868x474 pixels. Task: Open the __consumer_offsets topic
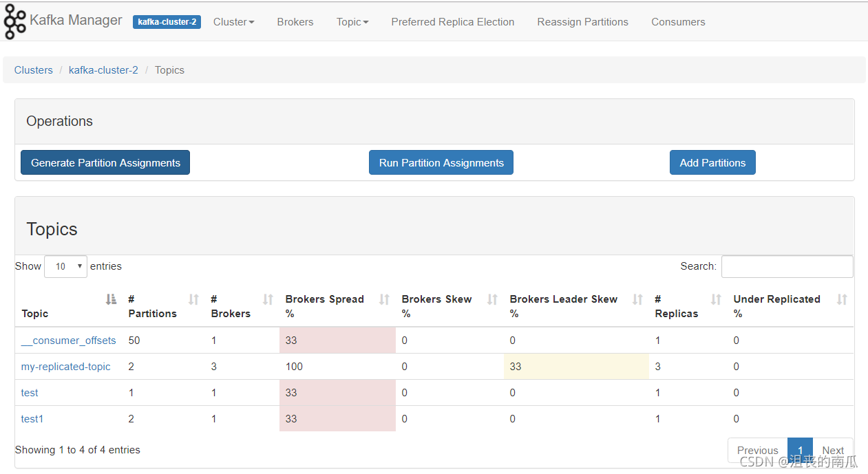click(x=69, y=341)
